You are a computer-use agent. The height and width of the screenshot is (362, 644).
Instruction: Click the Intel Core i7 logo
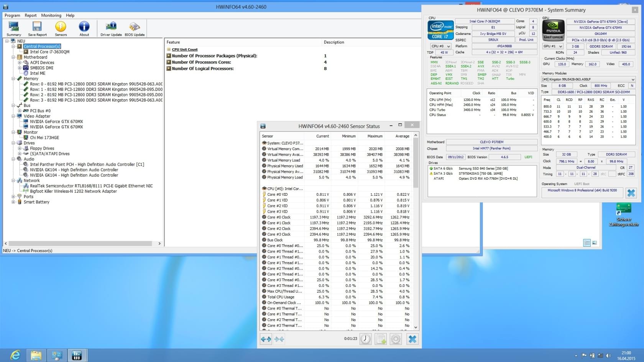(x=440, y=30)
